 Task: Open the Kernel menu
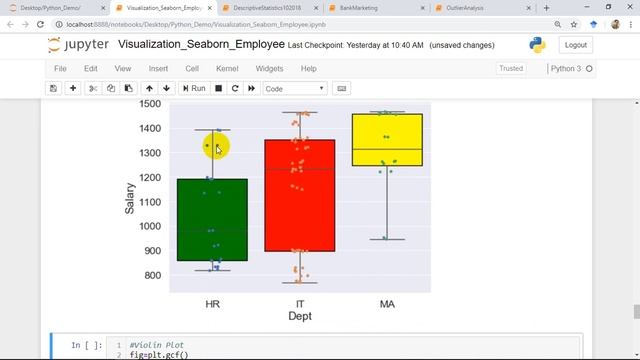pos(227,69)
